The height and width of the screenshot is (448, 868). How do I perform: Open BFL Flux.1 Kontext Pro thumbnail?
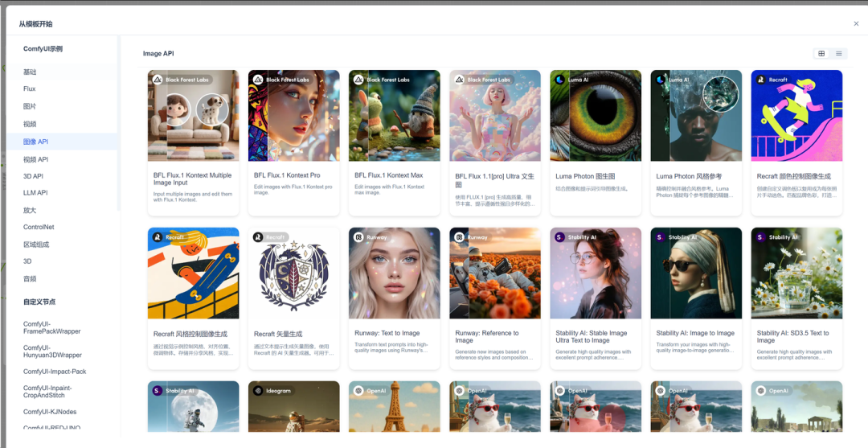pos(294,115)
